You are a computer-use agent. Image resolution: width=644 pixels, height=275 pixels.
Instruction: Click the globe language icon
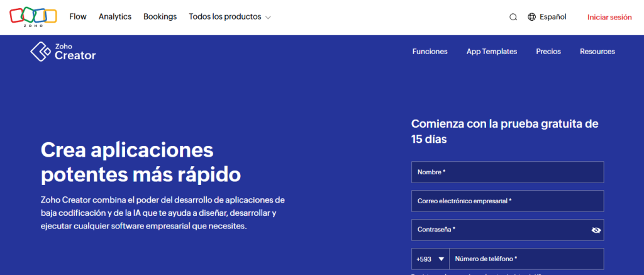[x=532, y=17]
